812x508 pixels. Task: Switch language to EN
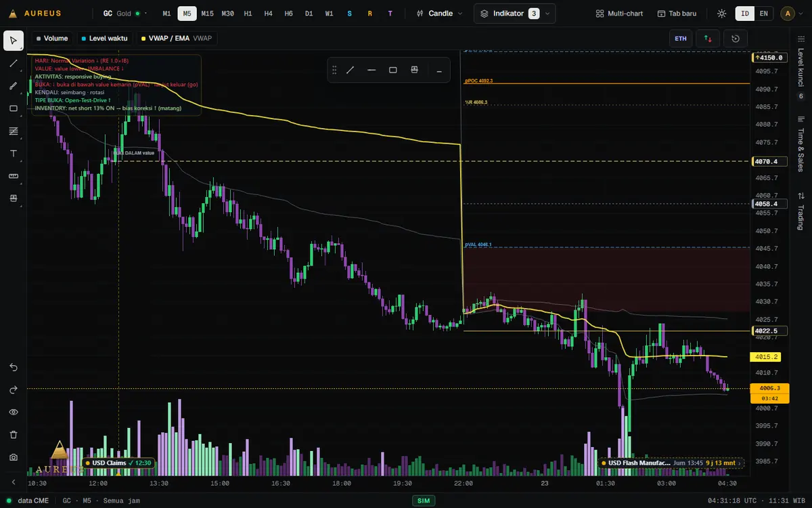(x=763, y=14)
